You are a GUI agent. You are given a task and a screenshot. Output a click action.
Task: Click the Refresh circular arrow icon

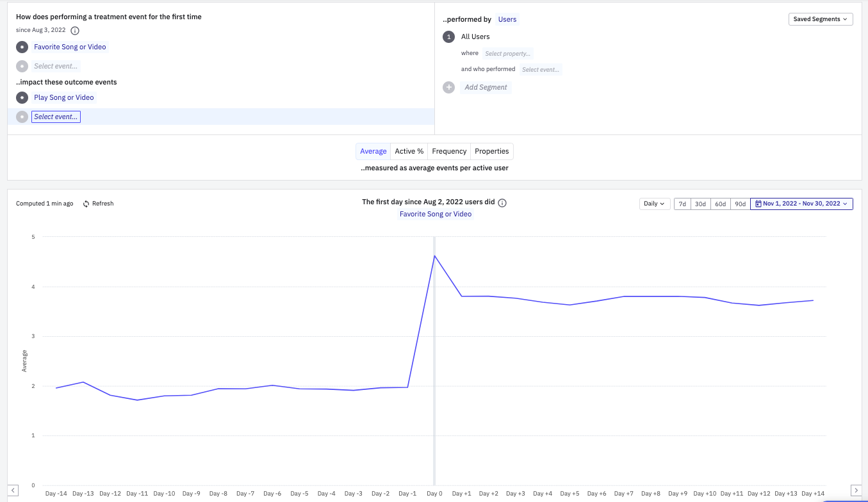[x=86, y=204]
